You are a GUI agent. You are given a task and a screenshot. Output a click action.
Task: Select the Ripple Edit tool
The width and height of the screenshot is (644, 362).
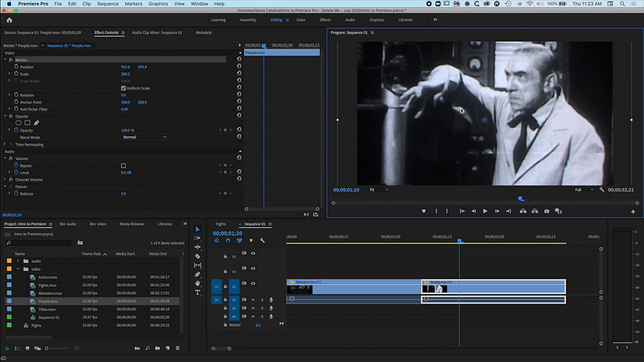point(198,247)
